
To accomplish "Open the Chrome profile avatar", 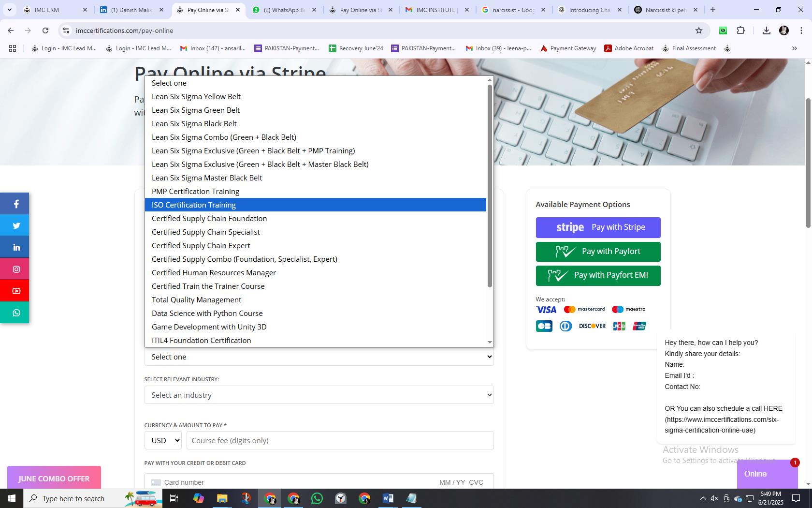I will click(x=783, y=30).
